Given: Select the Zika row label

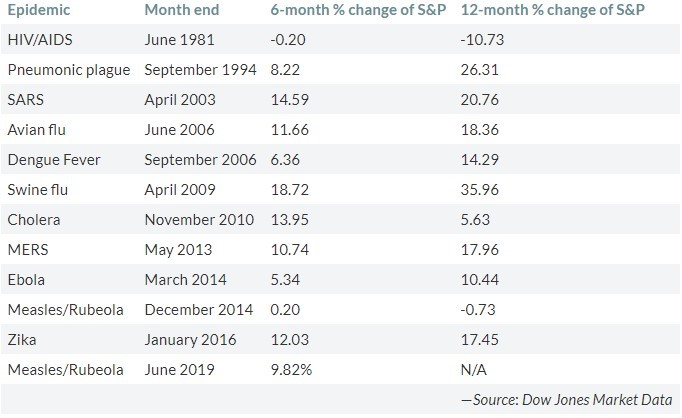Looking at the screenshot, I should click(23, 340).
